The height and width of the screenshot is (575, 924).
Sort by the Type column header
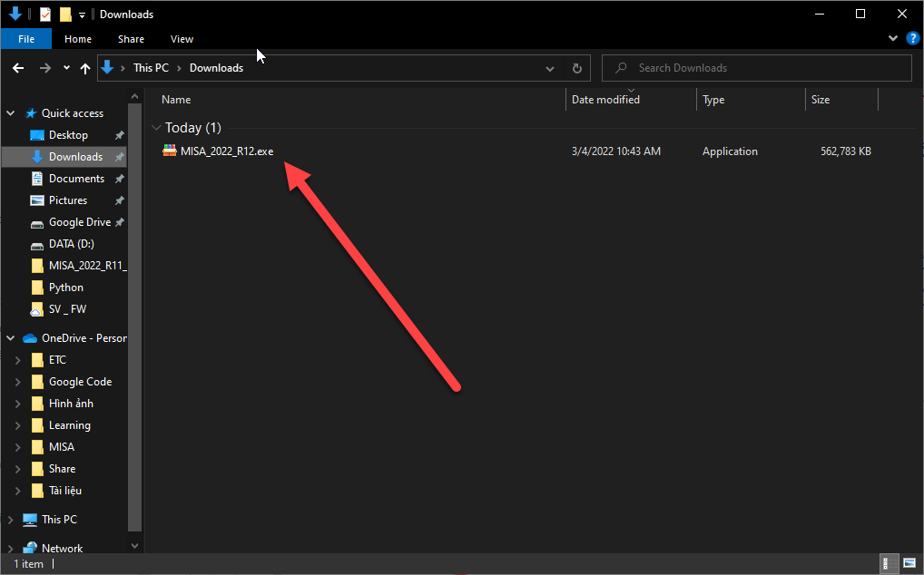pyautogui.click(x=713, y=100)
